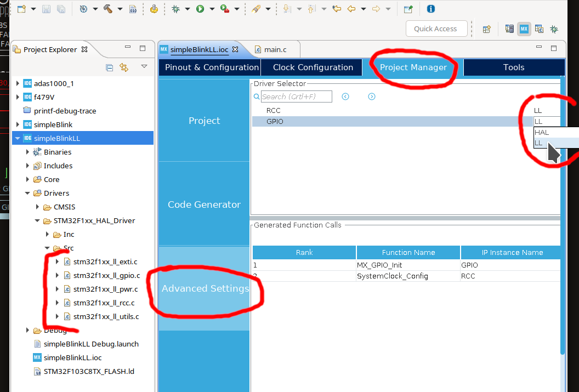Expand the adas1000_1 project
Screen dimensions: 579x392
point(18,83)
